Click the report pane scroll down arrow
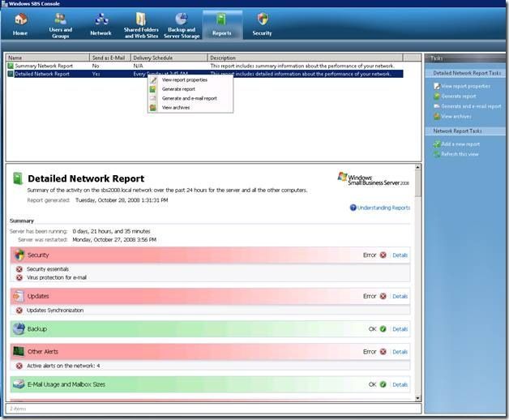The image size is (509, 420). [417, 398]
